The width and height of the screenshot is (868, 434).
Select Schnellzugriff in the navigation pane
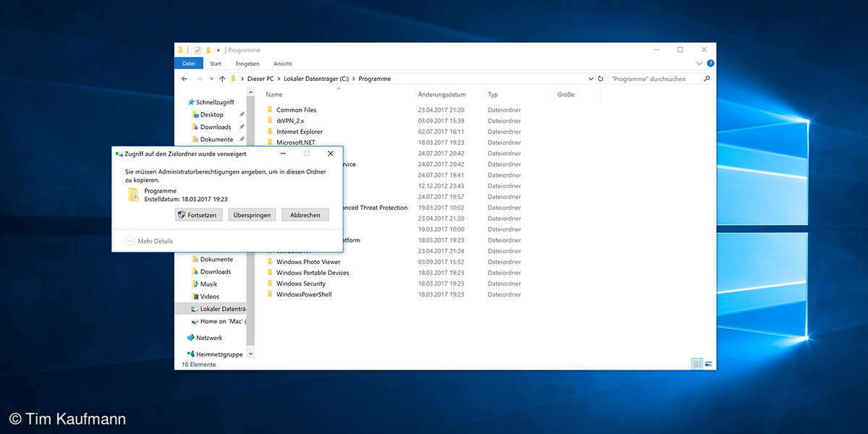[x=210, y=103]
